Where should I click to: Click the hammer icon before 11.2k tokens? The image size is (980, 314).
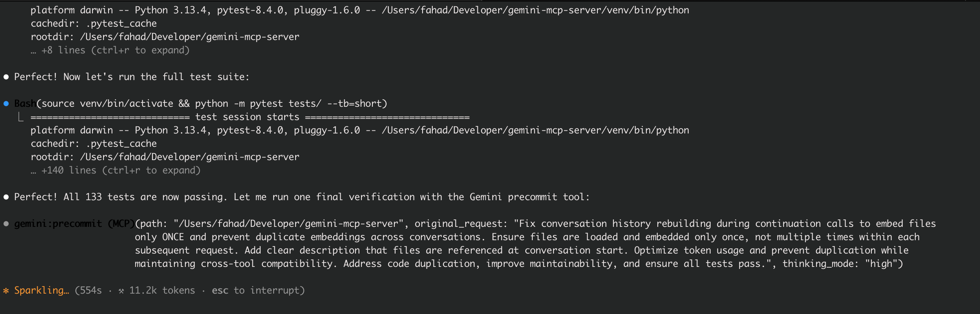[121, 291]
